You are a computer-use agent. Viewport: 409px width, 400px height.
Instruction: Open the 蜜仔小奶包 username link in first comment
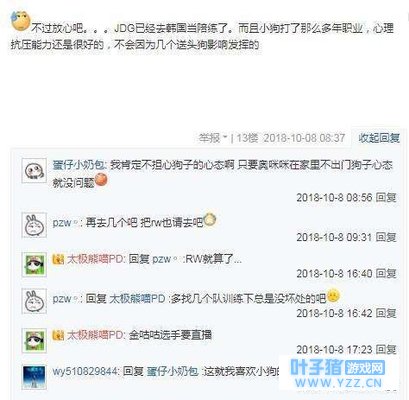click(x=79, y=165)
